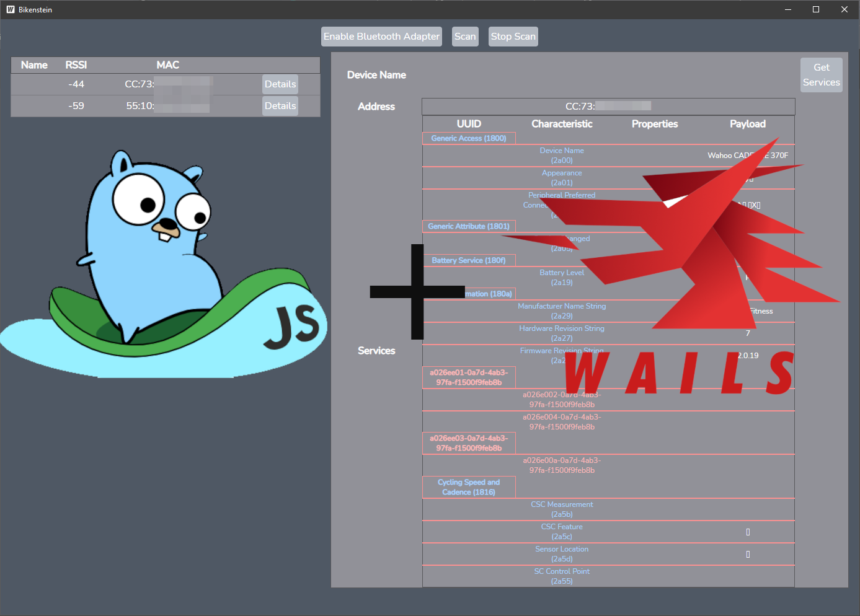860x616 pixels.
Task: Click the CSC Measurement (2a5b) characteristic
Action: coord(562,509)
